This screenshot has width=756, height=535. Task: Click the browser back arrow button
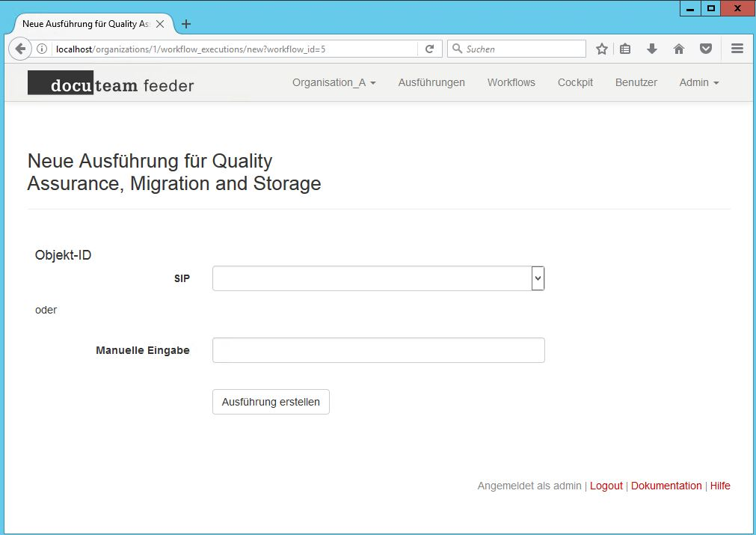[x=21, y=49]
